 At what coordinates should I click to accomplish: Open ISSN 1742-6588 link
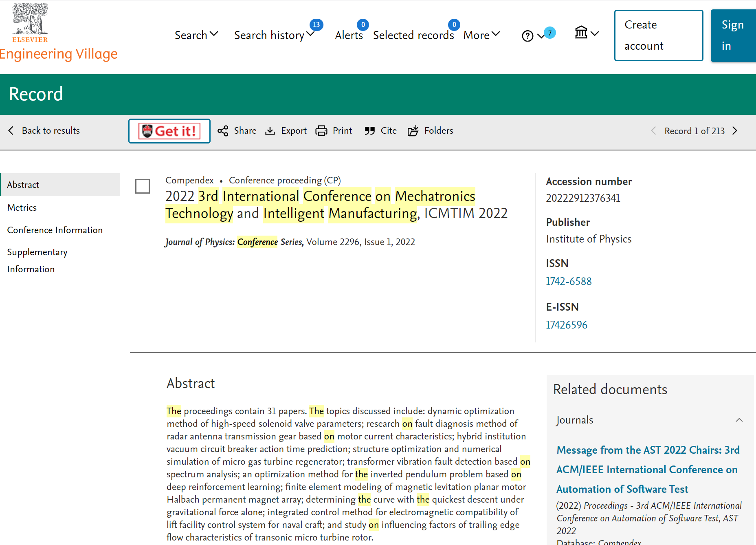[569, 281]
